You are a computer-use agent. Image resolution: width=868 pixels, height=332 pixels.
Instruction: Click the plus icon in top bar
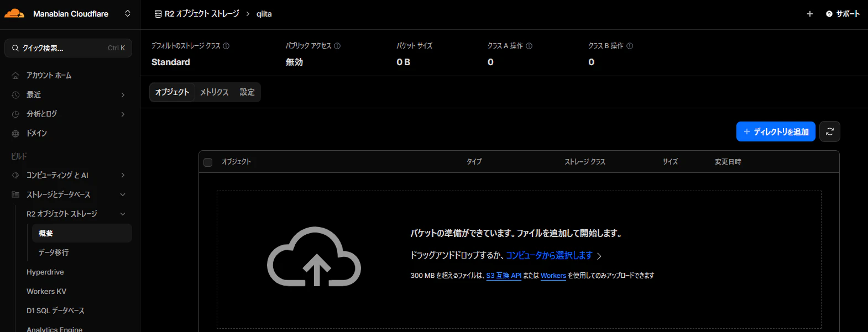[x=810, y=14]
